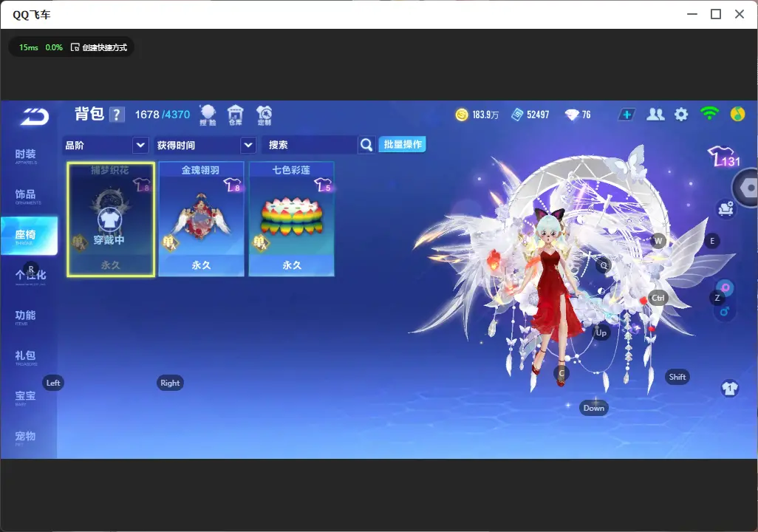Screen dimensions: 758x532
Task: Click the 单人 badge on 金瑰翎羽 card
Action: [170, 242]
